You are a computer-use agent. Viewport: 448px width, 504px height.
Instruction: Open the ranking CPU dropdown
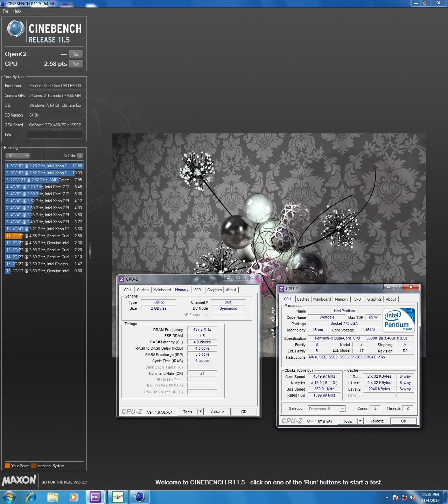(17, 156)
